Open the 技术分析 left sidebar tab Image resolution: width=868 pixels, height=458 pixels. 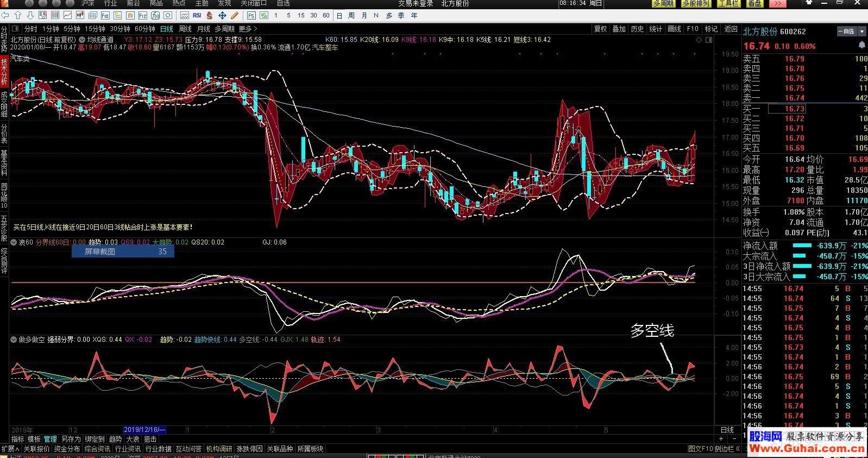click(4, 71)
